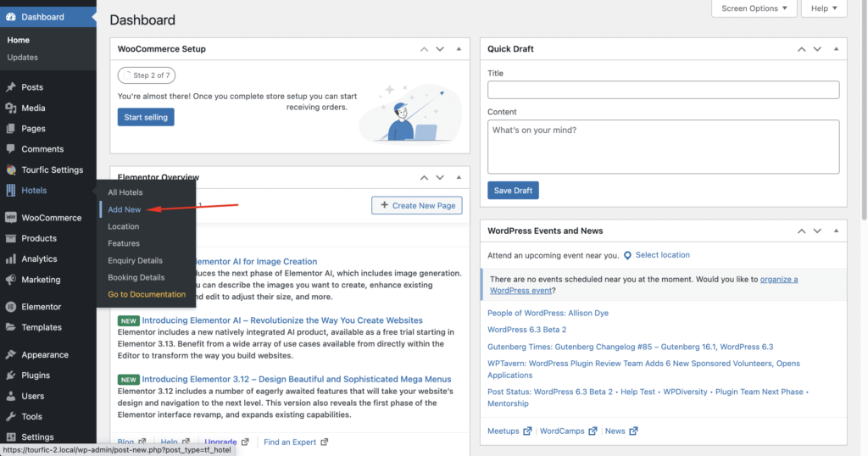This screenshot has width=868, height=456.
Task: Click the Hotels building icon
Action: pos(10,191)
